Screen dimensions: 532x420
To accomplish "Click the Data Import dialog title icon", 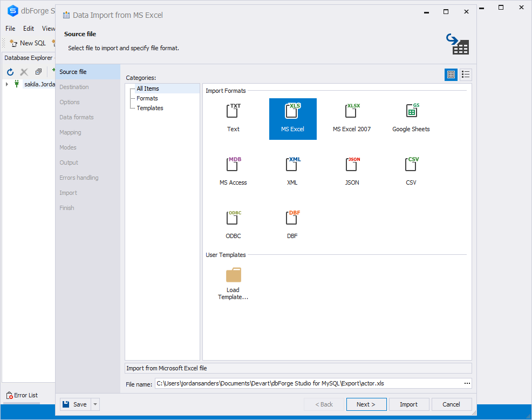I will pos(66,15).
